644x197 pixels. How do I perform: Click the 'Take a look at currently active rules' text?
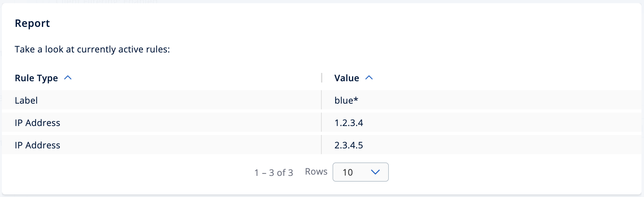click(x=92, y=49)
